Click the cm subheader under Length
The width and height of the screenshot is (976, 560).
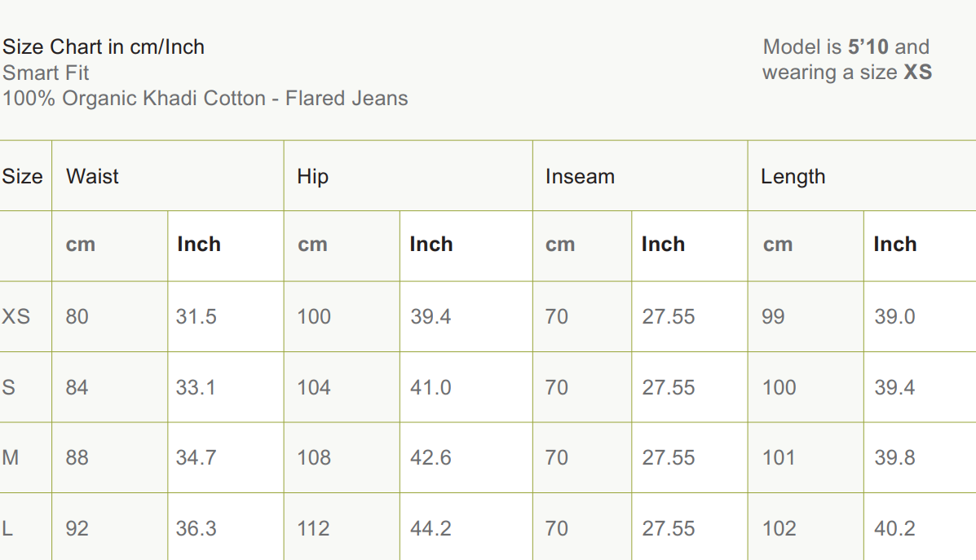tap(777, 245)
